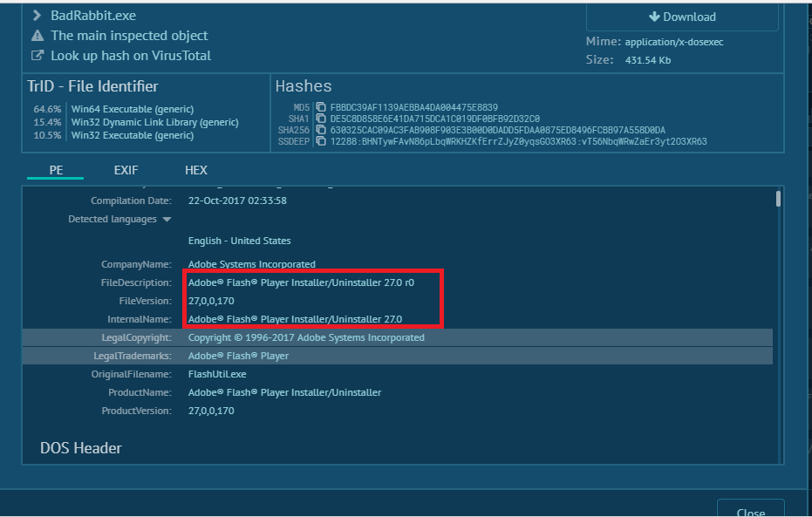
Task: Collapse the Detected languages dropdown arrow
Action: (x=167, y=220)
